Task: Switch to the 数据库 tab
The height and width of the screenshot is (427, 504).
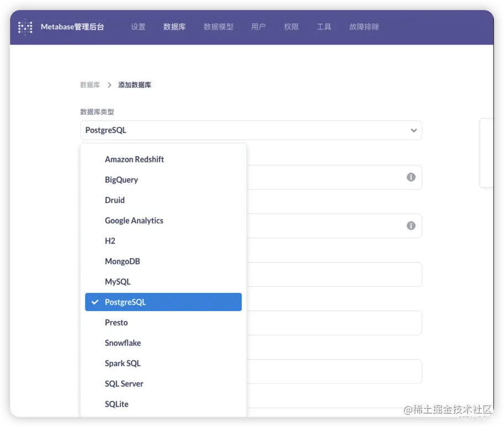Action: point(174,26)
